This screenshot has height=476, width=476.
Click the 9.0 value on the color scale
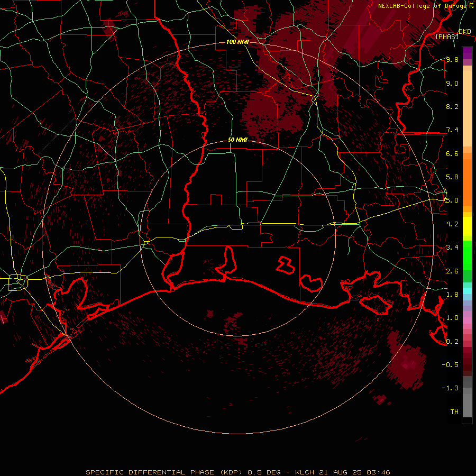452,83
